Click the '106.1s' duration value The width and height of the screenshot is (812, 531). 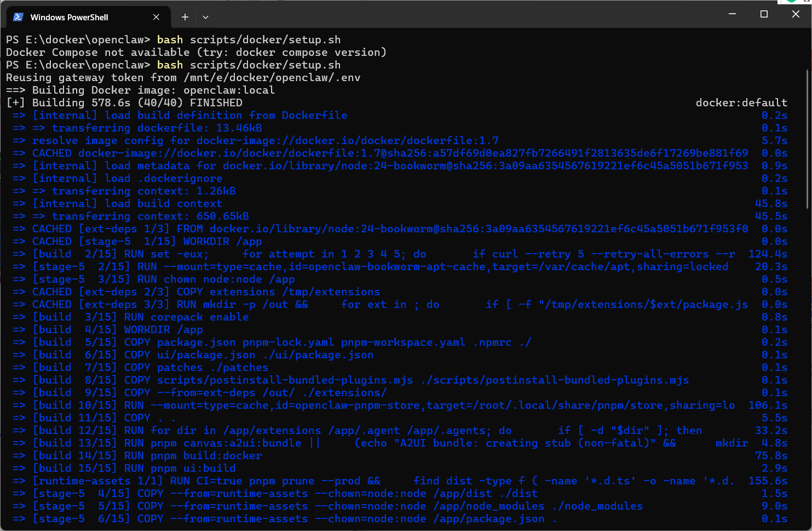[768, 405]
